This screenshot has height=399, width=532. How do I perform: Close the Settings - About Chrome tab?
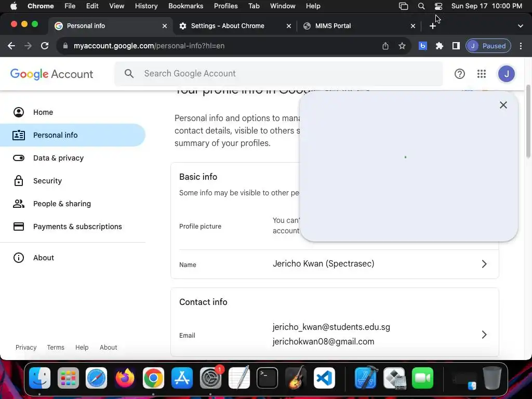(x=289, y=26)
